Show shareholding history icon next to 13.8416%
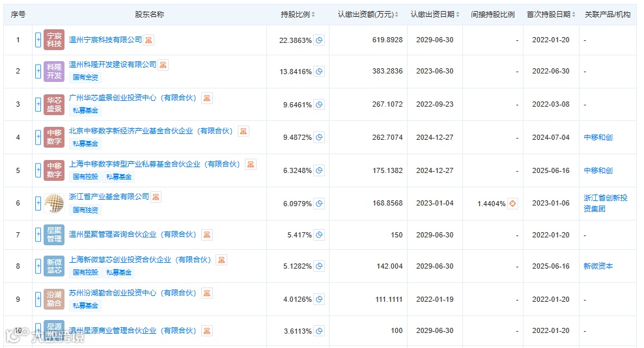The image size is (644, 348). (x=319, y=72)
